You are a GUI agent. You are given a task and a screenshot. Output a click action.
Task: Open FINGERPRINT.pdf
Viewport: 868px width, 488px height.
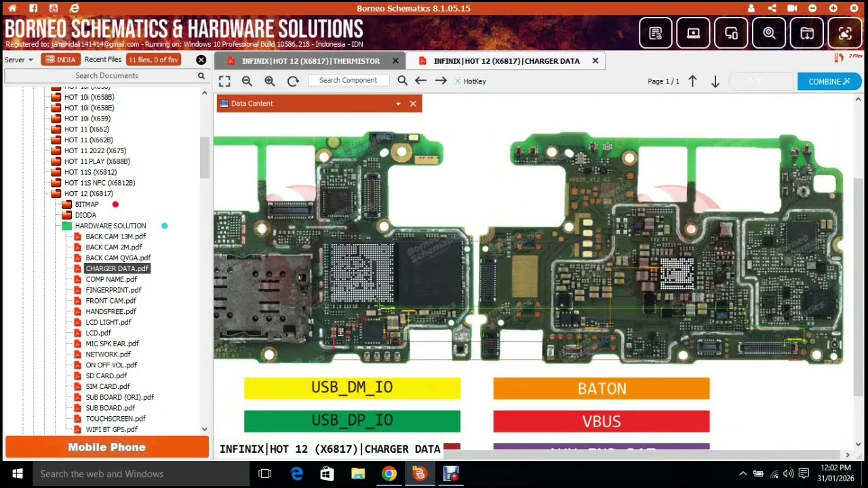[113, 290]
